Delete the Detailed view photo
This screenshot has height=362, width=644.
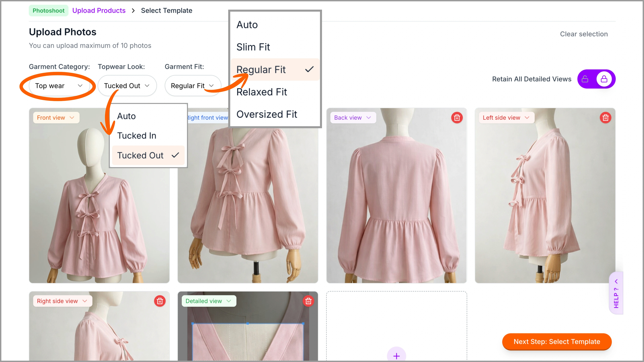coord(308,301)
